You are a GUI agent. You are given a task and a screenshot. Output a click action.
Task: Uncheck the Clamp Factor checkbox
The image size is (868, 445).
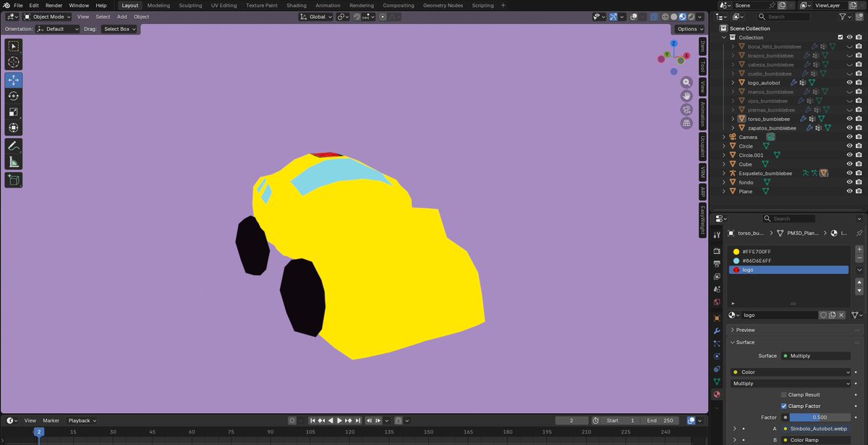tap(783, 406)
